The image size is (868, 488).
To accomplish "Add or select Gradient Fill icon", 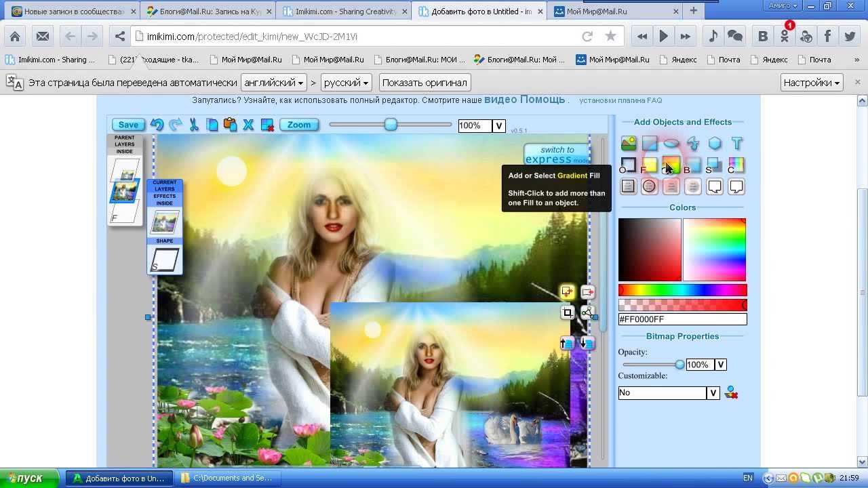I will click(671, 165).
